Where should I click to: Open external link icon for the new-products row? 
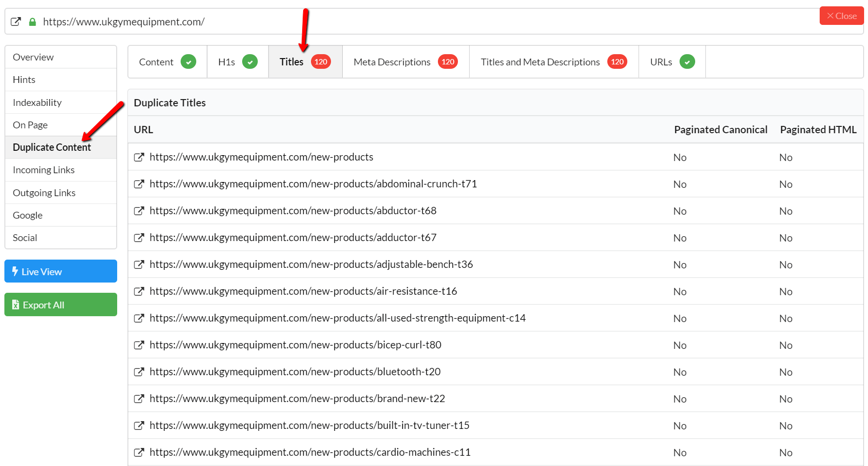[x=139, y=157]
